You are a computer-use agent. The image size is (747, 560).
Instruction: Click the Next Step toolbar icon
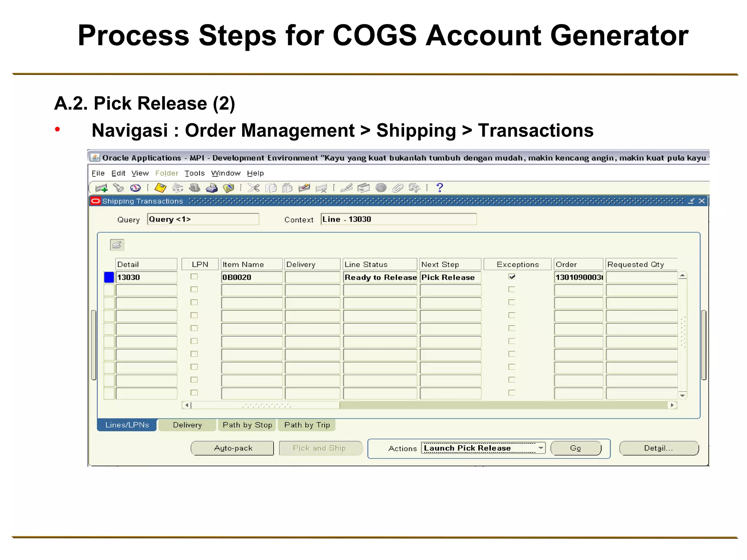[178, 188]
